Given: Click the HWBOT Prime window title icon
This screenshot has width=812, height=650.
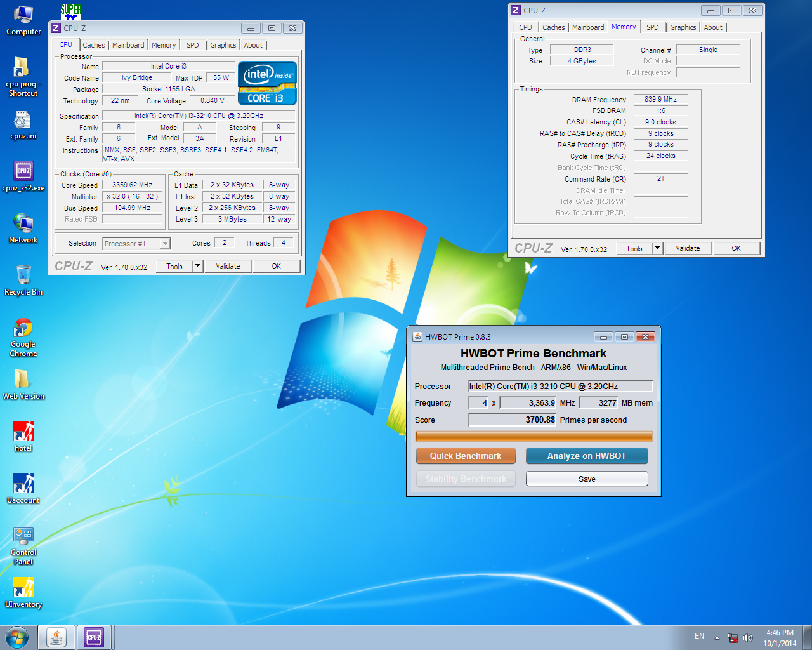Looking at the screenshot, I should click(x=417, y=337).
